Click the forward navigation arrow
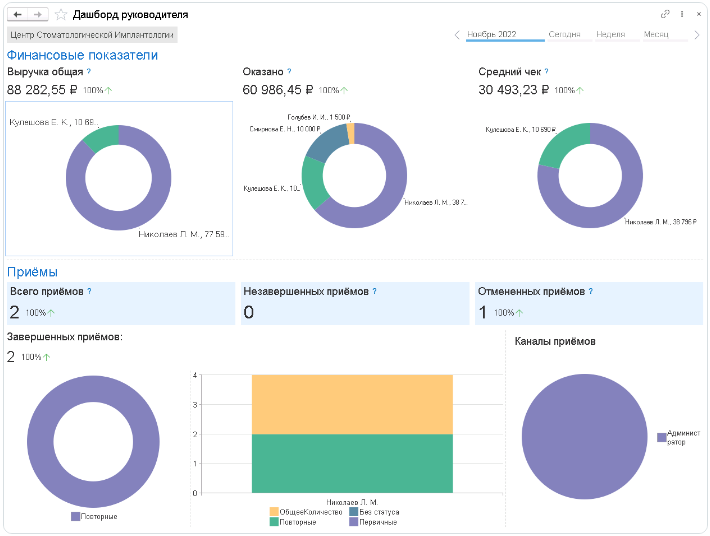Screen dimensions: 710x536 pos(38,14)
